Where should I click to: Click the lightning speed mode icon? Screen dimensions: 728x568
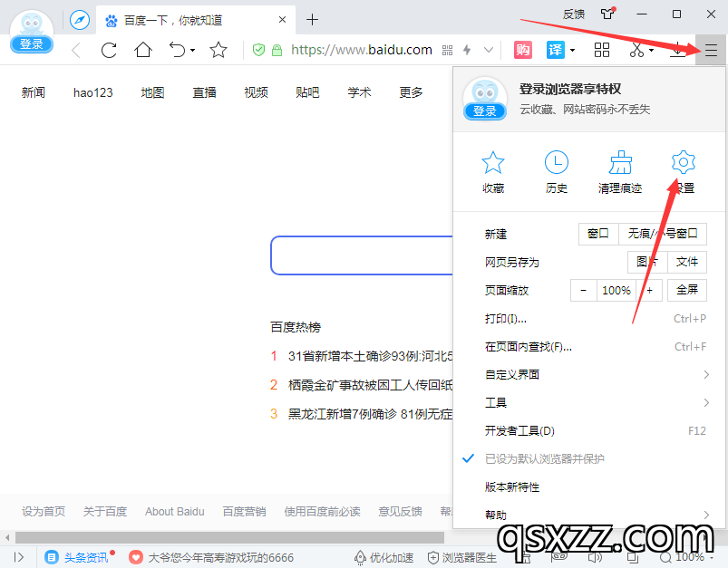pyautogui.click(x=467, y=50)
